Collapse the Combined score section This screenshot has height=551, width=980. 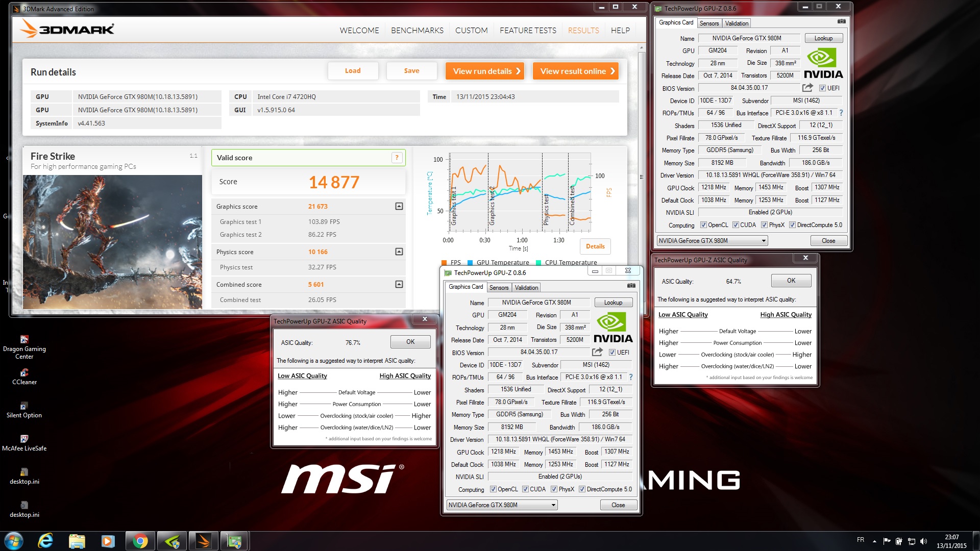399,284
